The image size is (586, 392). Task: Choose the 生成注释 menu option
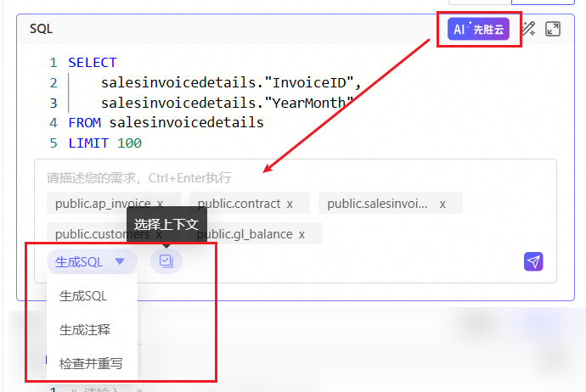coord(85,329)
